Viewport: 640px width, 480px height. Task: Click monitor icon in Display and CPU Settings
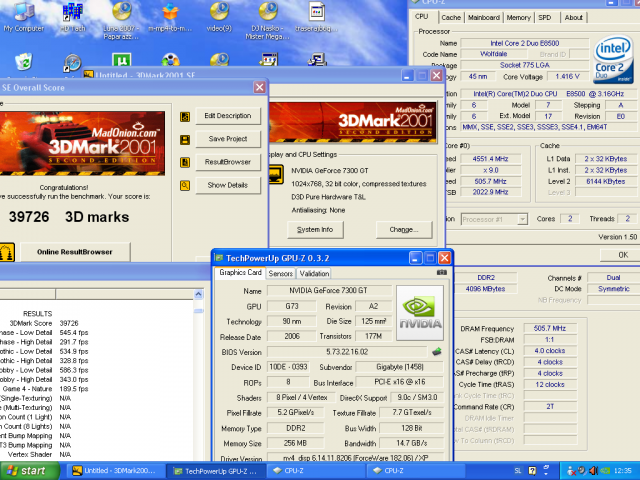click(x=276, y=175)
